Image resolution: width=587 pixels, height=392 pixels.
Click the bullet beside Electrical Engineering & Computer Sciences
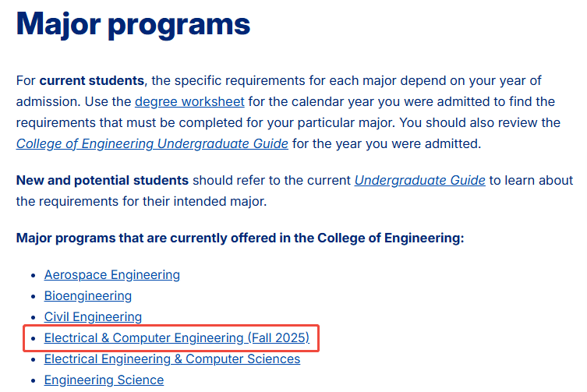coord(34,359)
